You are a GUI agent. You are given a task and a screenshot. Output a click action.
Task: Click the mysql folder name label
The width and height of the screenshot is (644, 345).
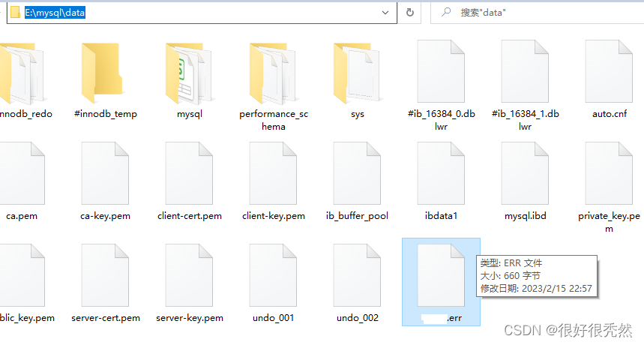(x=190, y=114)
